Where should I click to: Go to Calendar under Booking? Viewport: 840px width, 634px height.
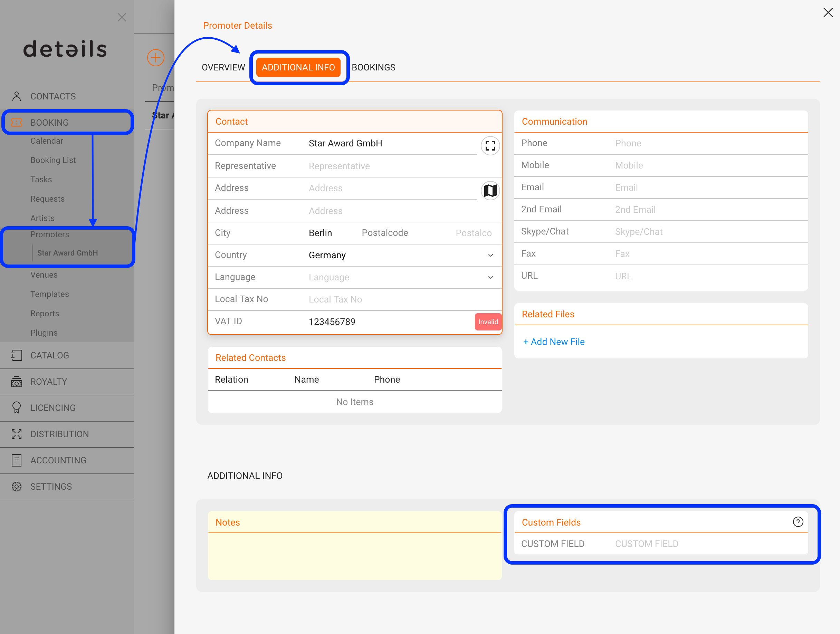[47, 141]
